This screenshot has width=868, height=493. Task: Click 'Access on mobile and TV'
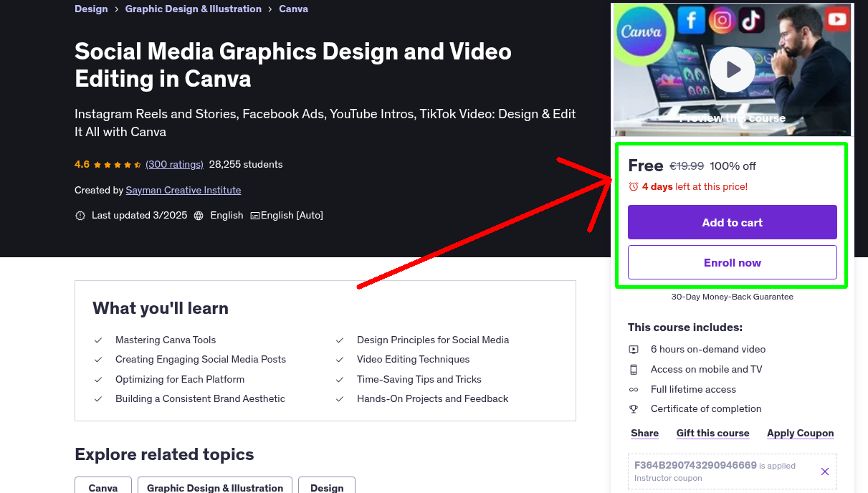[707, 369]
